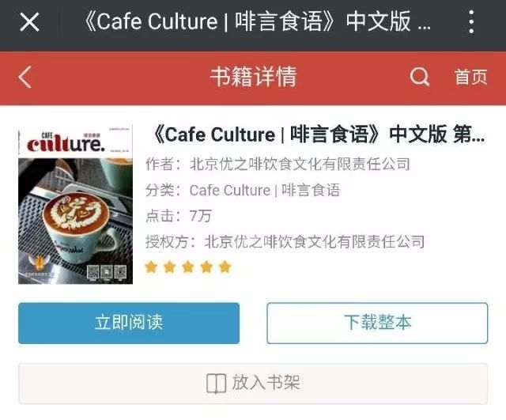Viewport: 506px width, 420px height.
Task: Open the Cafe Culture magazine cover thumbnail
Action: tap(76, 205)
